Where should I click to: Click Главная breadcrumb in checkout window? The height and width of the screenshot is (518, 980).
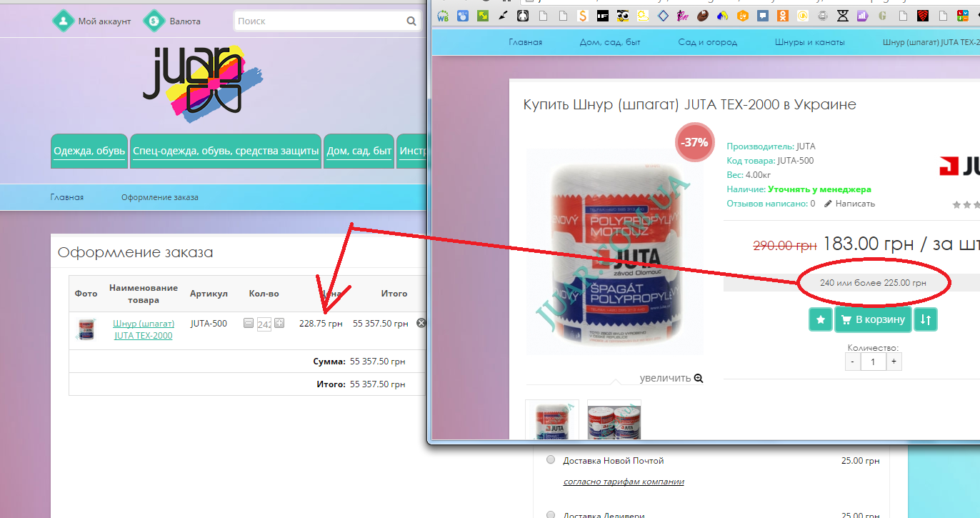click(66, 197)
